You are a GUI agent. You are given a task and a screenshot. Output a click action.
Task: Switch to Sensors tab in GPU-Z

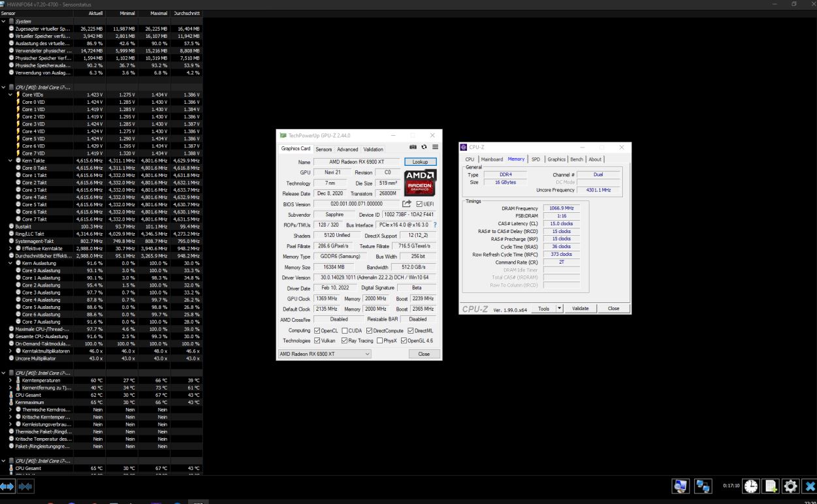(x=324, y=150)
